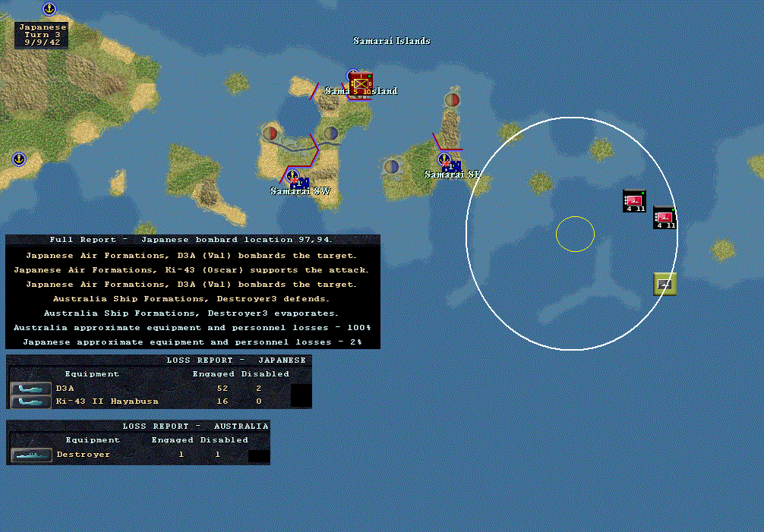Click the 'LOSS REPORT - AUSTRALIA' header
764x532 pixels.
point(195,427)
